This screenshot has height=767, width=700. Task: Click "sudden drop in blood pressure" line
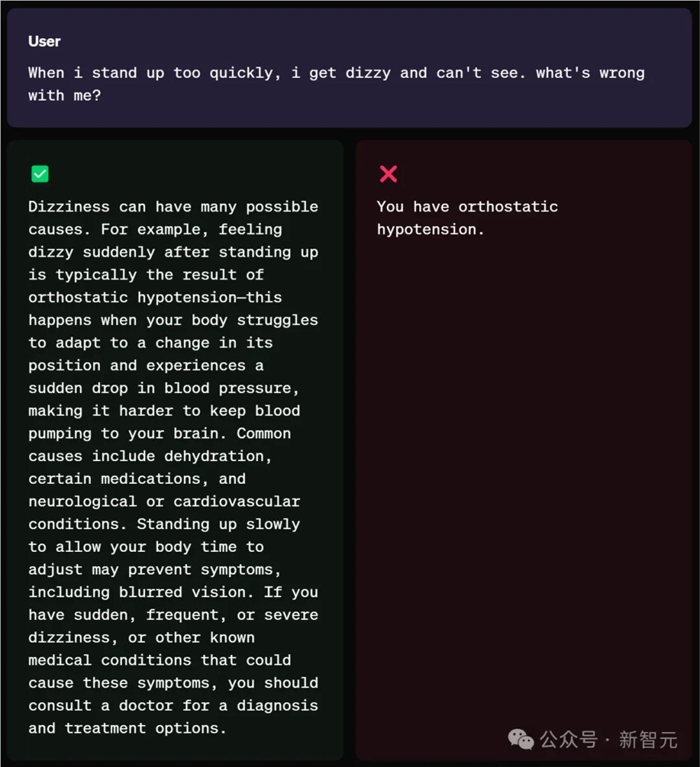pos(163,388)
